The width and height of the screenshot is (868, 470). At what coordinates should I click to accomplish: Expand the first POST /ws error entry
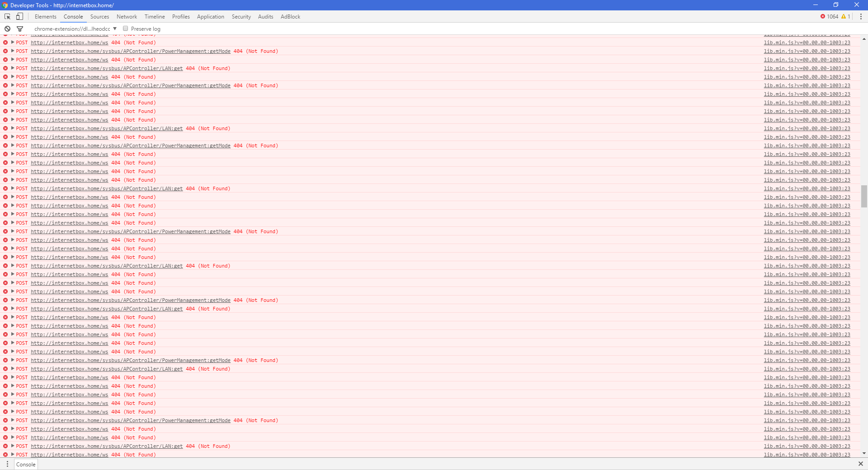13,42
